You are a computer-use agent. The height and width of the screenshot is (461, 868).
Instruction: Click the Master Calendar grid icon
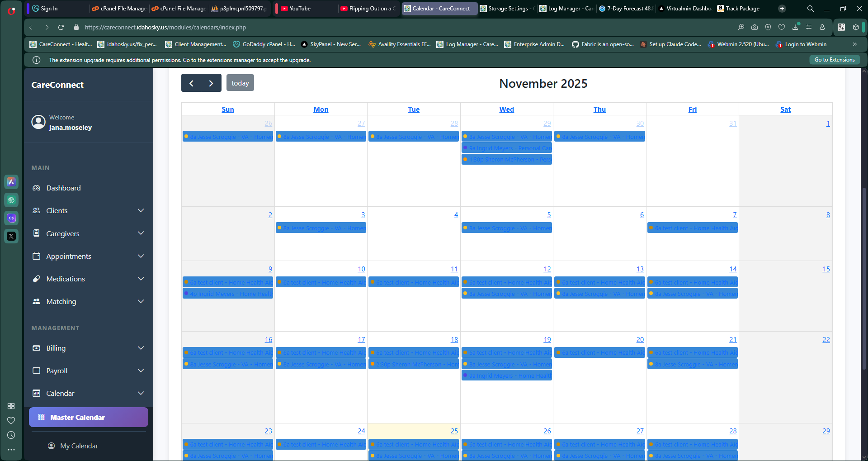click(41, 417)
